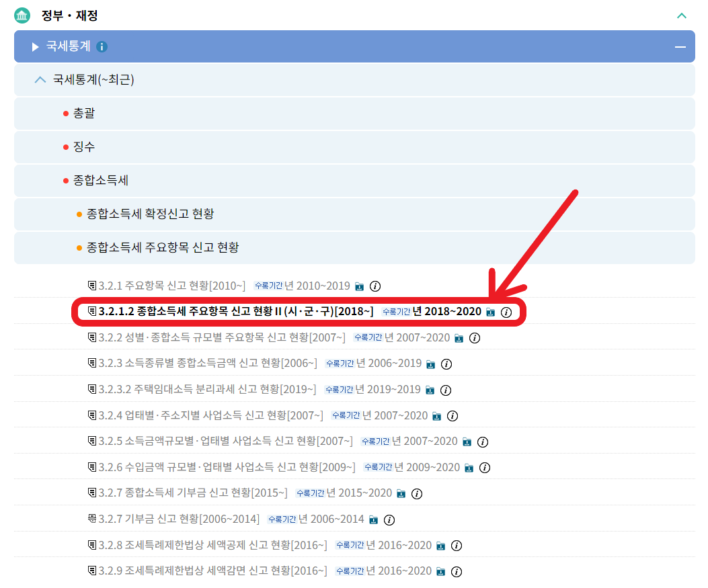Click the table icon before 3.2.1
708x588 pixels.
[x=91, y=285]
